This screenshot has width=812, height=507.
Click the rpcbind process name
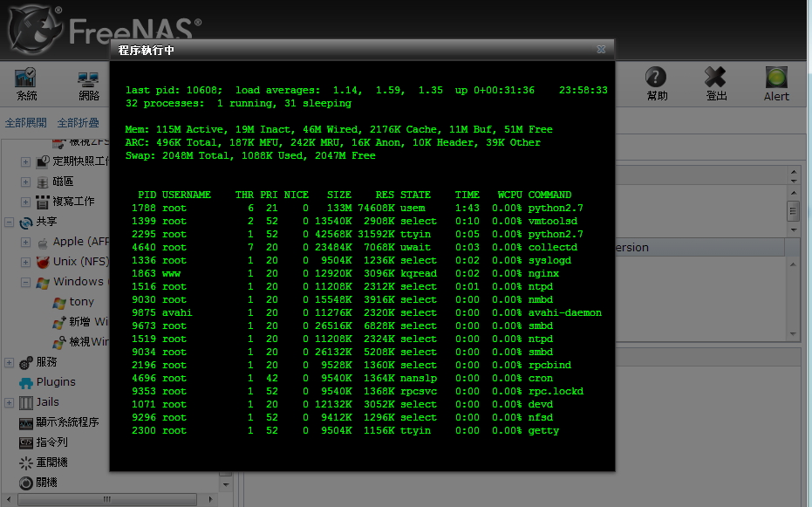coord(549,365)
